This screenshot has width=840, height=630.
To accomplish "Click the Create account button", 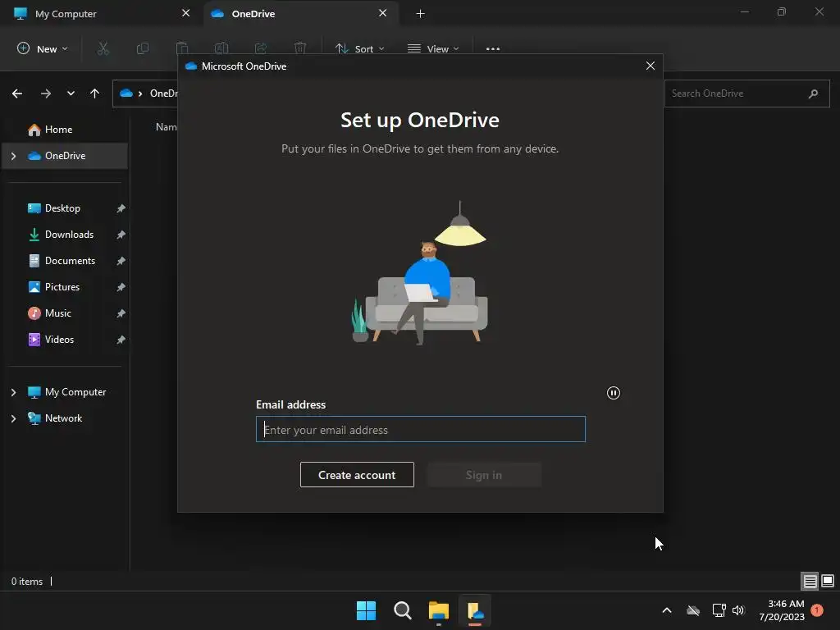I will point(357,475).
